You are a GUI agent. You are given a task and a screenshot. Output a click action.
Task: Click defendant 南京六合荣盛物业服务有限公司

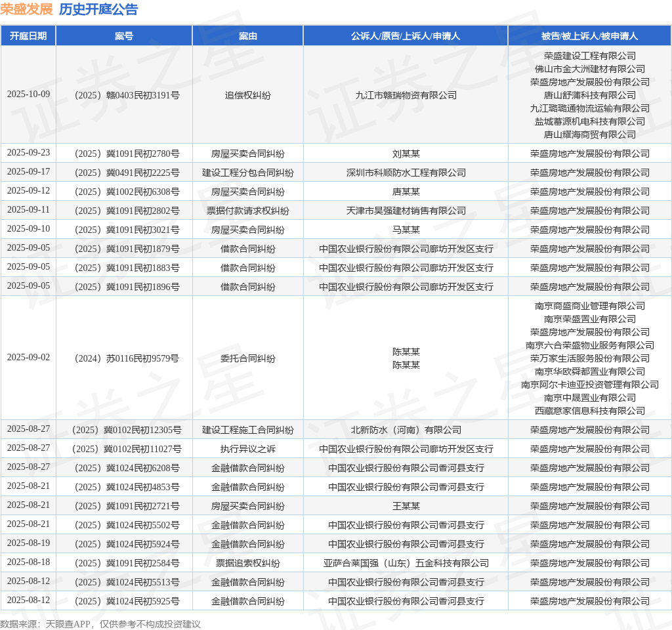pos(590,345)
